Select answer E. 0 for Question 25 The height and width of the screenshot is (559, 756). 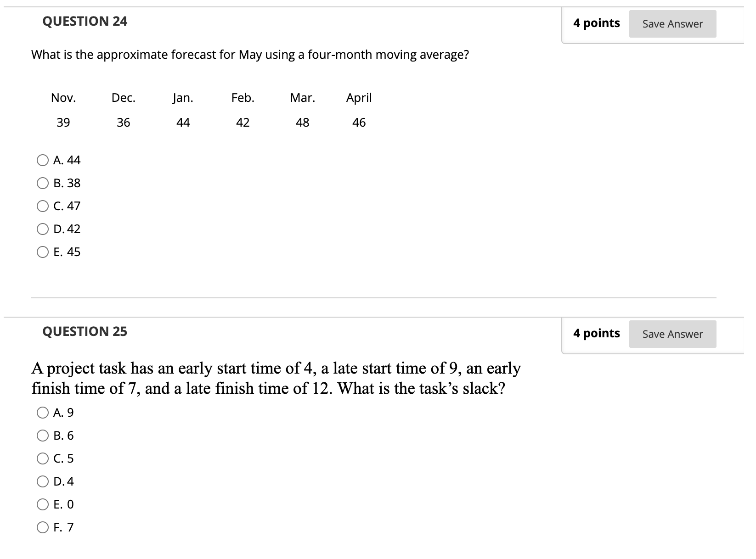(42, 504)
